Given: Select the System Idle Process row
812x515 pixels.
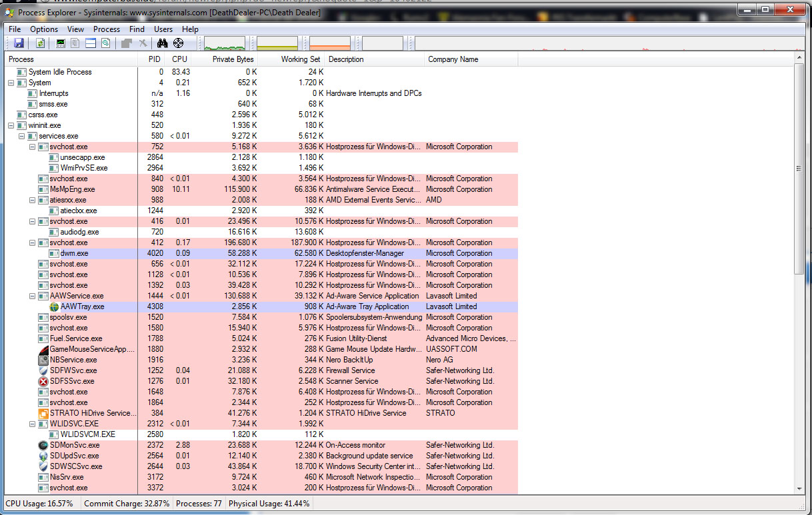Looking at the screenshot, I should (261, 72).
